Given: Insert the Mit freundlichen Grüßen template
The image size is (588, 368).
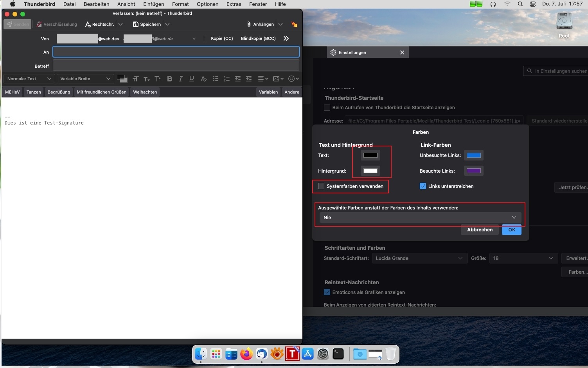Looking at the screenshot, I should coord(102,92).
